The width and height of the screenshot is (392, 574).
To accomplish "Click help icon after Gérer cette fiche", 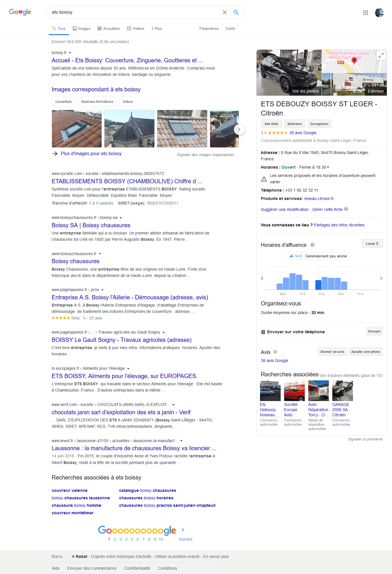I will point(346,209).
